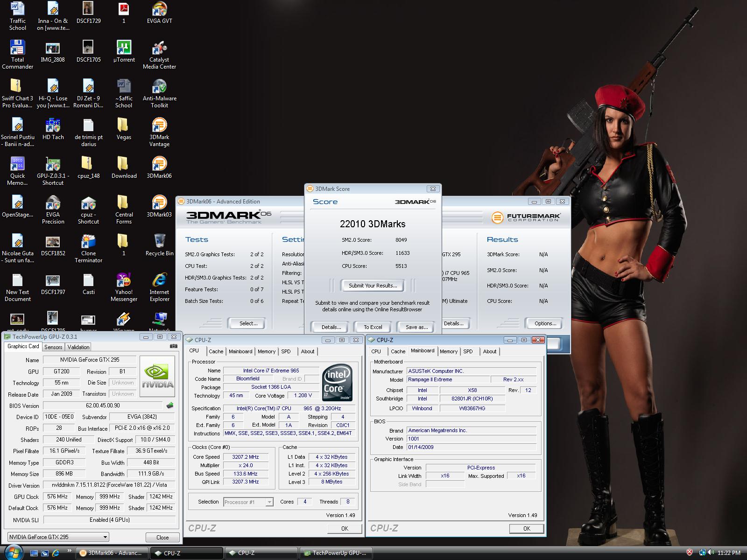Click Select button under Tests
This screenshot has width=747, height=560.
point(248,323)
